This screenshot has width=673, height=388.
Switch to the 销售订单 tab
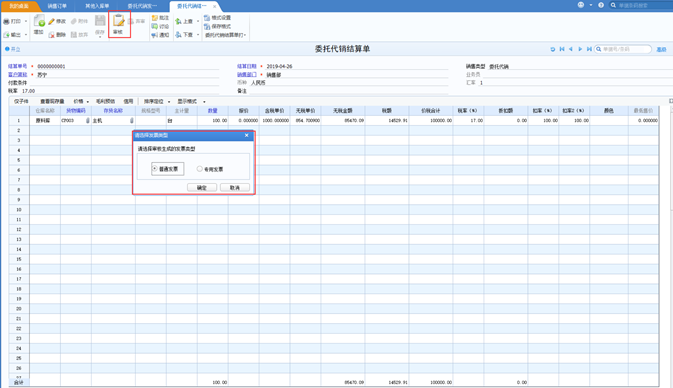tap(57, 6)
